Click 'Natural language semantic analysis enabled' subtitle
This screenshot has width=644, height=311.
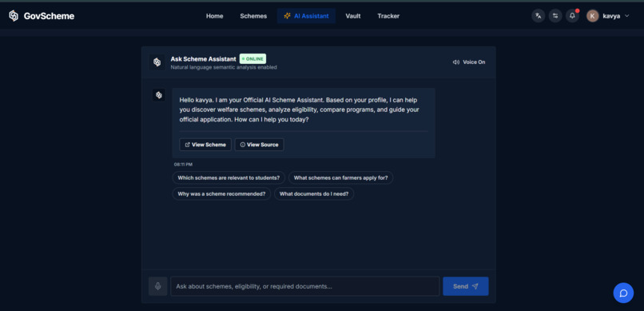[224, 67]
